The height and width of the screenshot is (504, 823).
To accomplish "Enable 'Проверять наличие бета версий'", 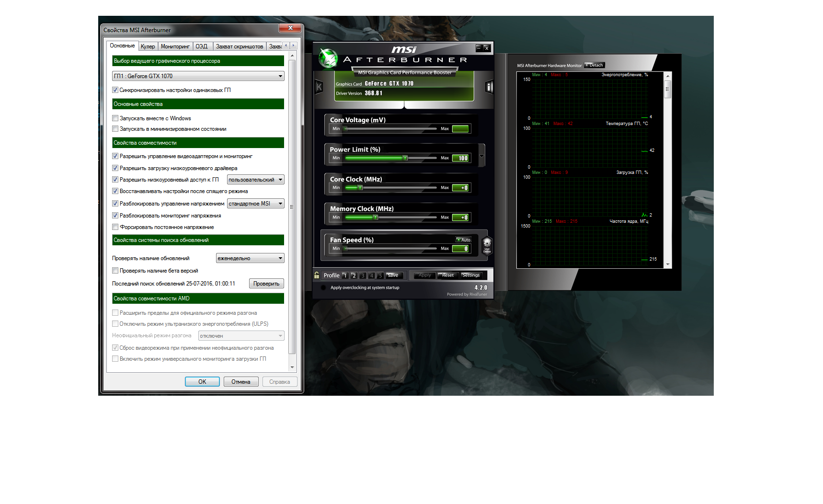I will pyautogui.click(x=115, y=271).
